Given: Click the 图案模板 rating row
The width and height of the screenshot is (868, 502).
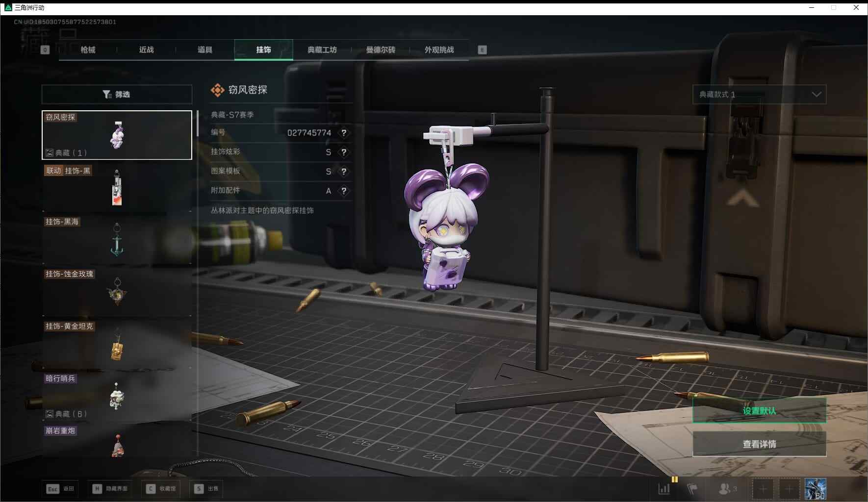Looking at the screenshot, I should click(281, 172).
